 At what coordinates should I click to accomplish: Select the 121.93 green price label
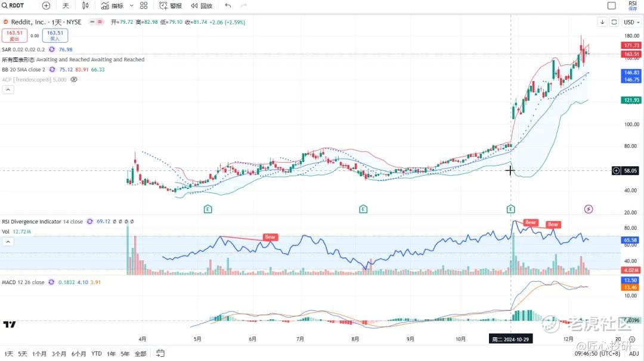click(631, 100)
